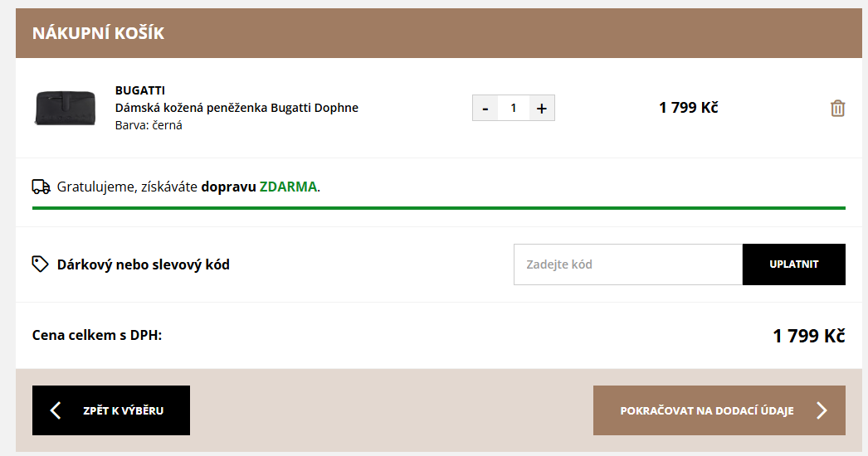Select the item price 1 799 Kč
Viewport: 868px width, 456px height.
point(688,108)
